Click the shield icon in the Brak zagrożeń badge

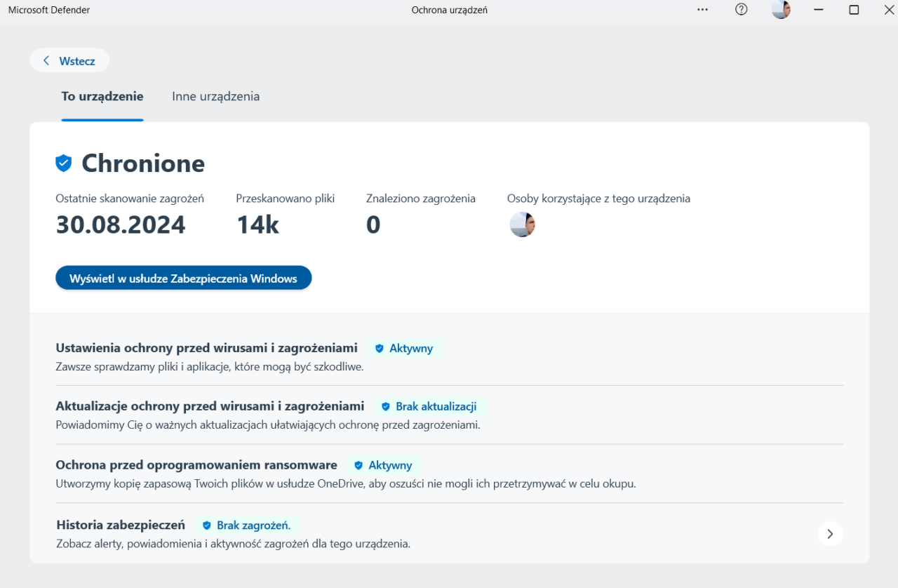point(206,525)
